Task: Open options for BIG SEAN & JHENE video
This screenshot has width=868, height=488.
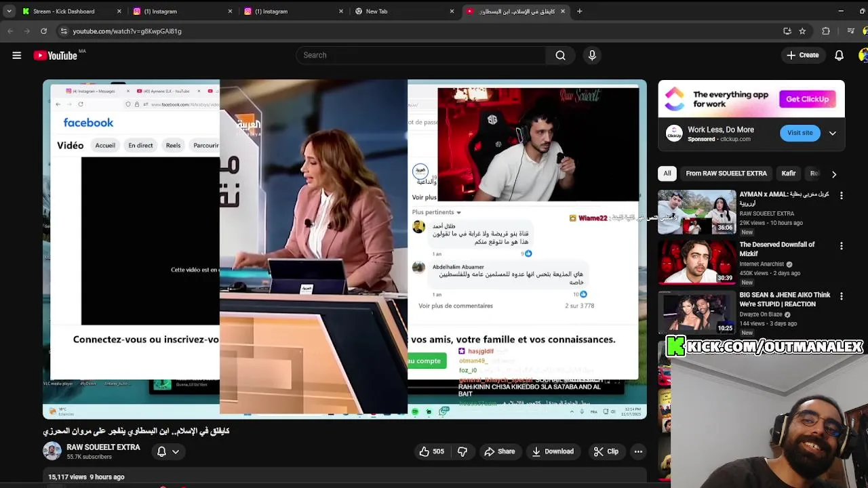Action: click(x=842, y=296)
